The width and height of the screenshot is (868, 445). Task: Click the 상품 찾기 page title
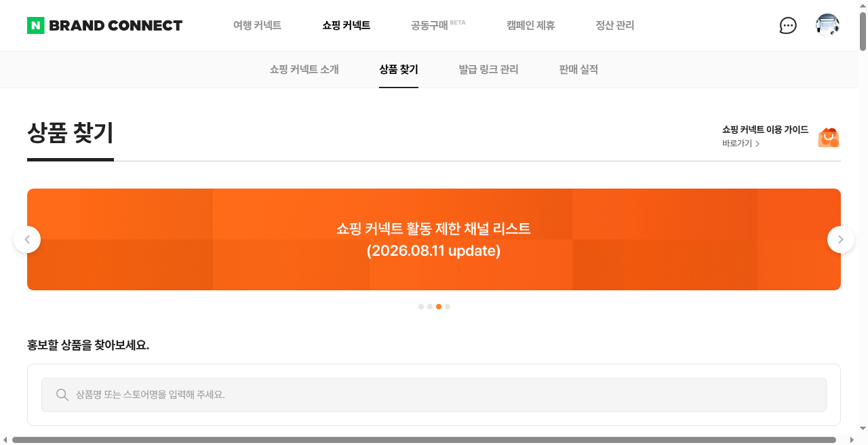coord(71,133)
